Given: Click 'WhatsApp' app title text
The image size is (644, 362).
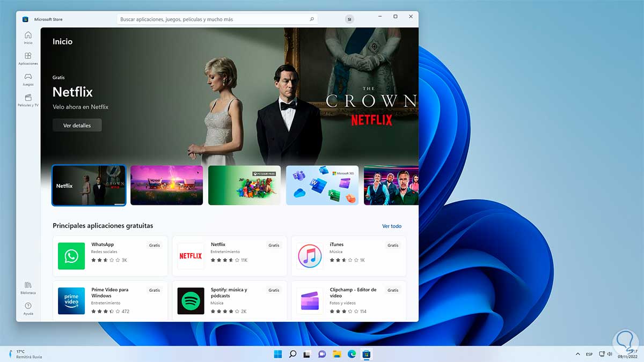Looking at the screenshot, I should pos(103,245).
